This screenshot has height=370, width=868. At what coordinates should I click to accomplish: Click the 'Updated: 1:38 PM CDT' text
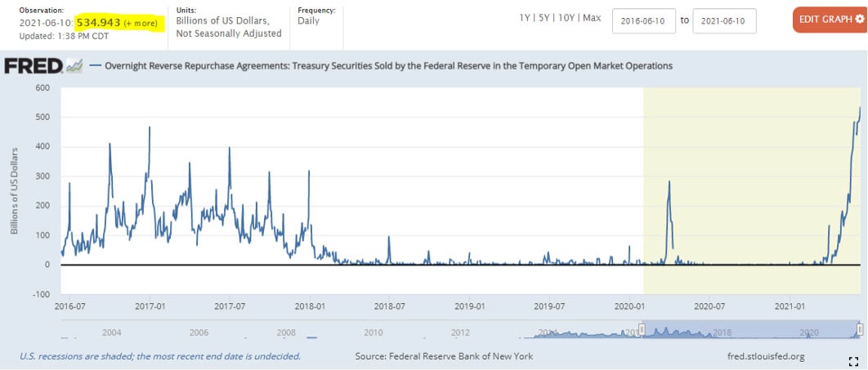[64, 36]
